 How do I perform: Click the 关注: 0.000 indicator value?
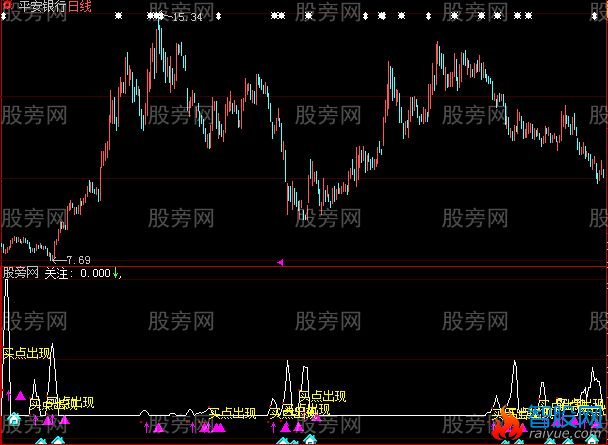pyautogui.click(x=78, y=273)
